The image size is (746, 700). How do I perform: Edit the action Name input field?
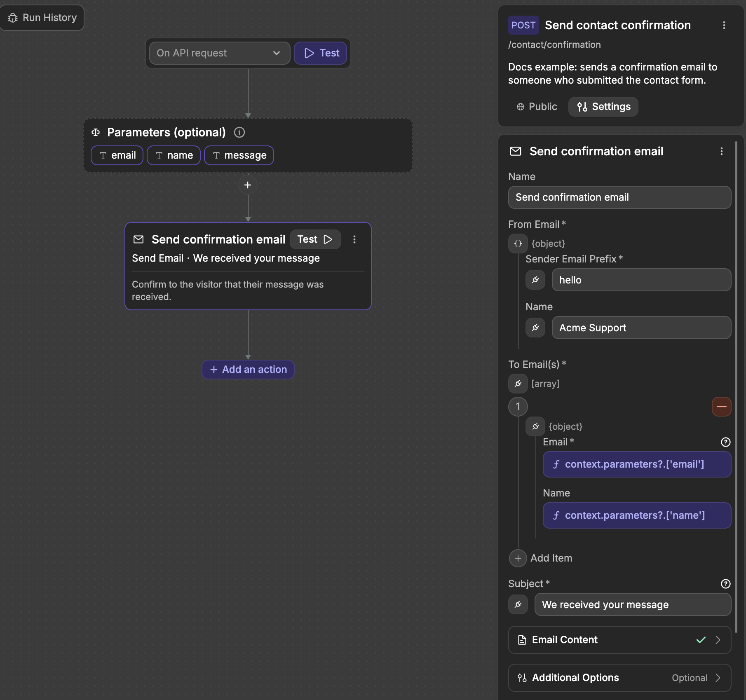[x=620, y=197]
